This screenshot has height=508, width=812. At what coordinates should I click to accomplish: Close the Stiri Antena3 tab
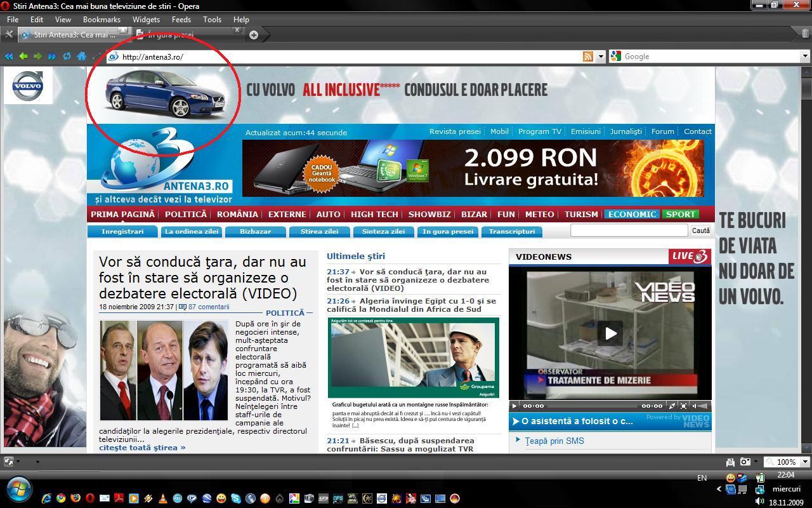(123, 30)
